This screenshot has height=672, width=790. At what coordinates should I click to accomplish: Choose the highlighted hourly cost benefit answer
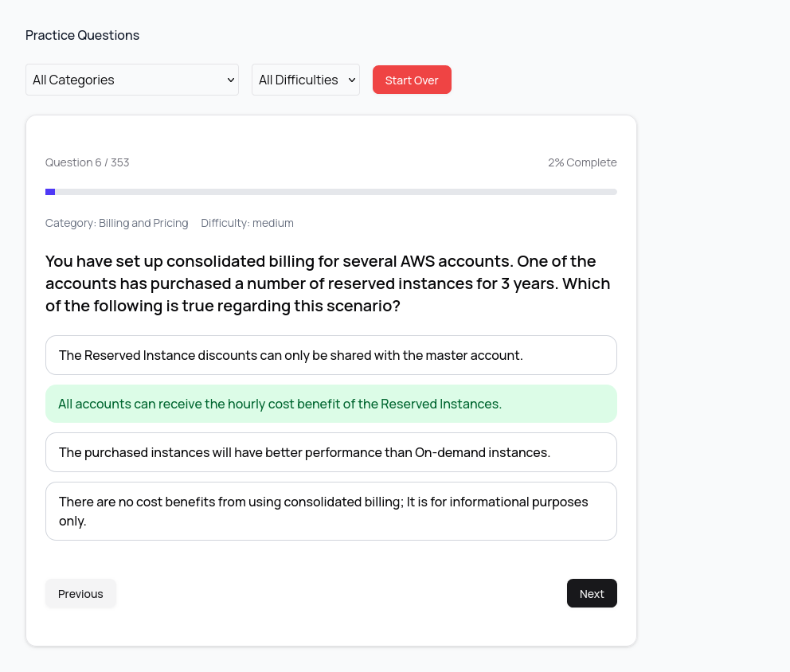[331, 404]
